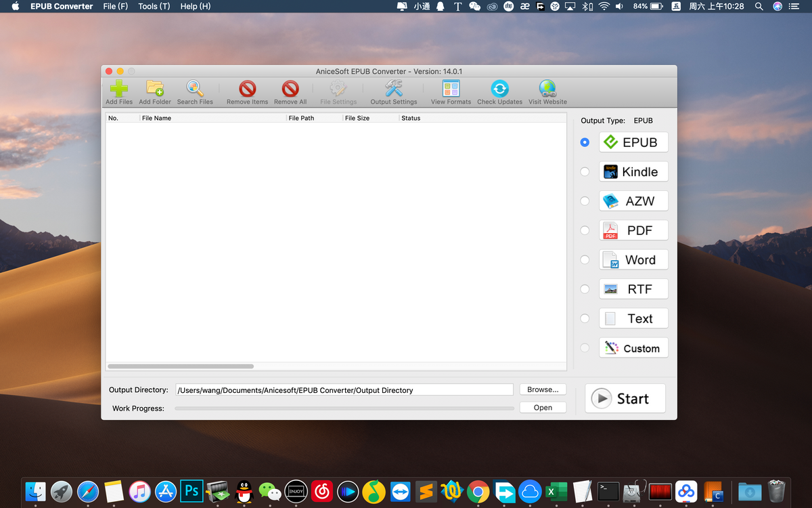Select the Text radio button
The width and height of the screenshot is (812, 508).
(x=585, y=318)
